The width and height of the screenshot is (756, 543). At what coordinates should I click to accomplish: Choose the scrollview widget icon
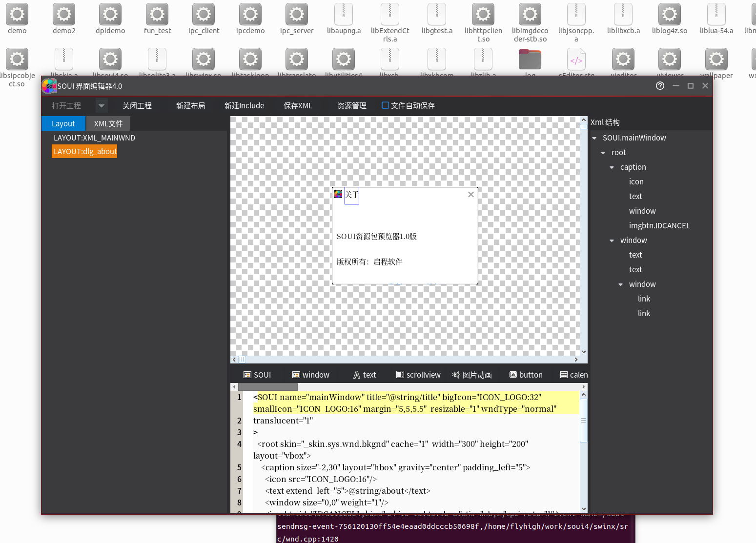coord(400,375)
